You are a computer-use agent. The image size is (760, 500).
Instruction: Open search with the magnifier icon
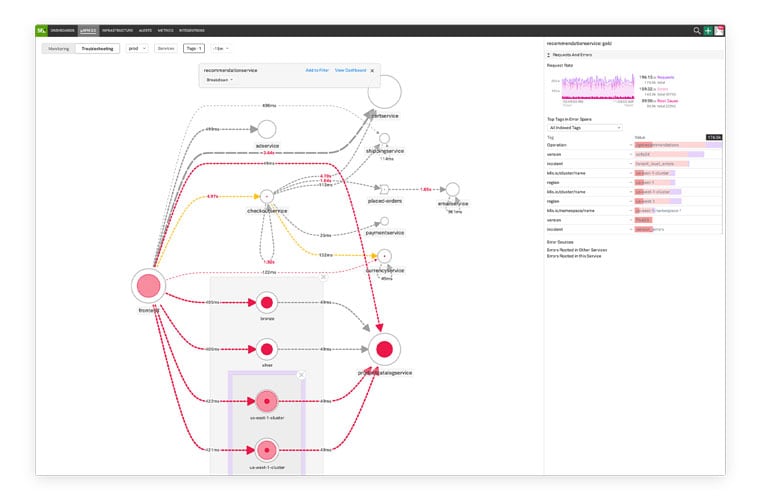tap(697, 31)
